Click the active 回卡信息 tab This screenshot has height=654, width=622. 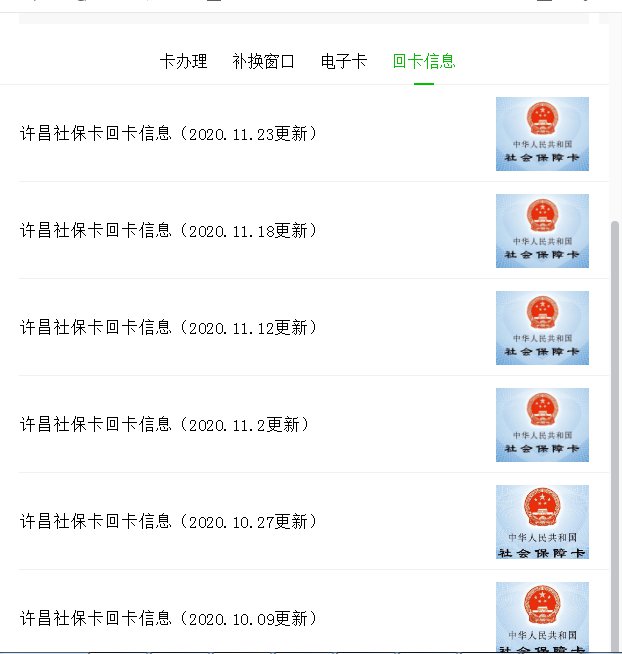pos(424,61)
